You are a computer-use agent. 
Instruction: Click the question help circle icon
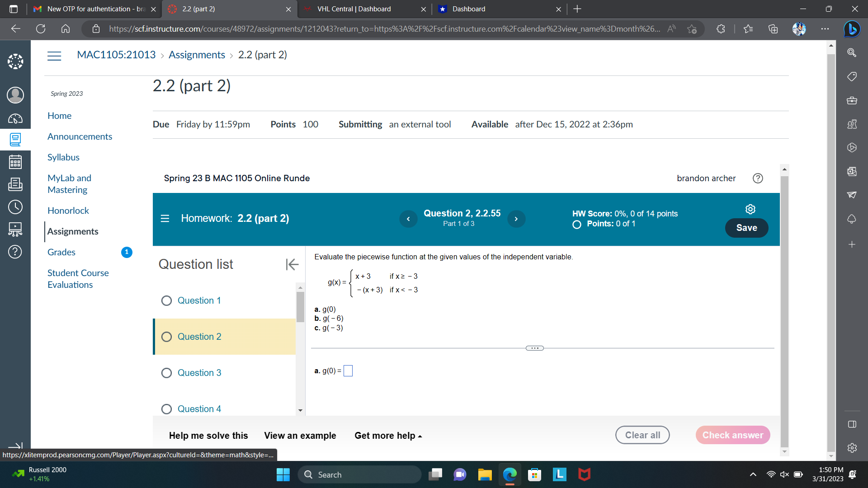point(758,178)
